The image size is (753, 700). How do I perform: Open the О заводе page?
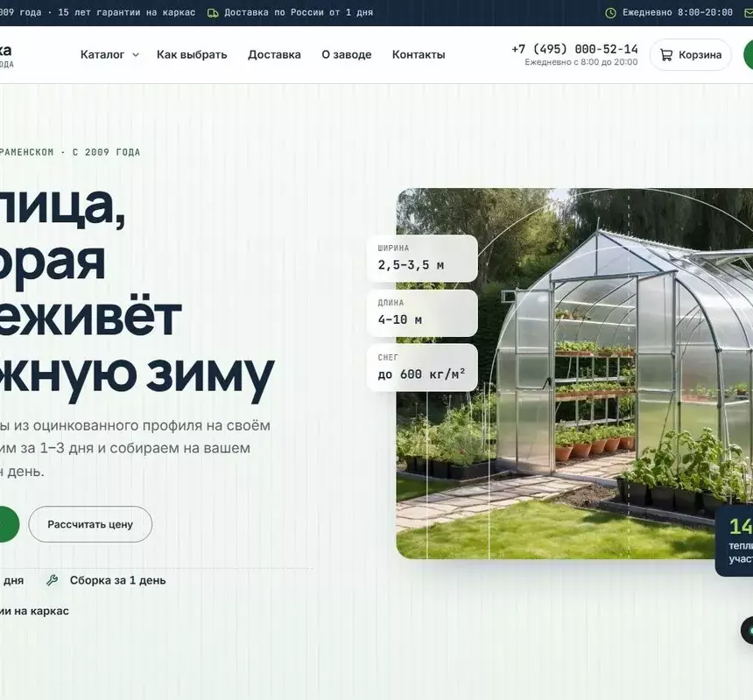click(x=346, y=55)
